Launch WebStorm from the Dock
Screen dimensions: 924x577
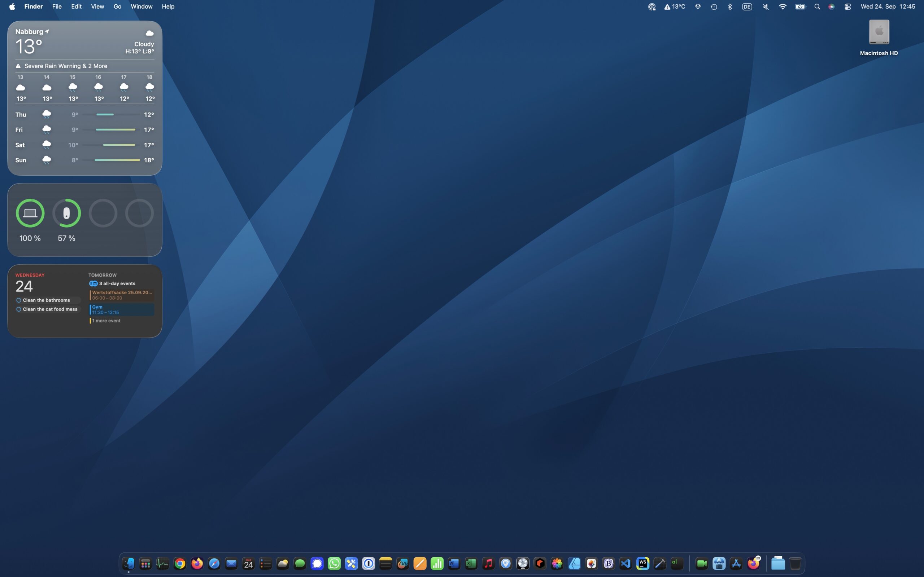click(x=642, y=563)
